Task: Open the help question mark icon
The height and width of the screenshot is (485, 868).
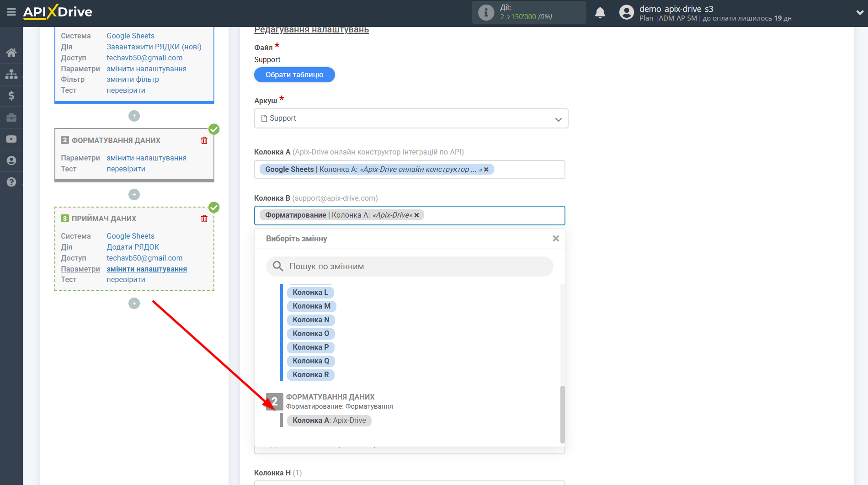Action: click(11, 182)
